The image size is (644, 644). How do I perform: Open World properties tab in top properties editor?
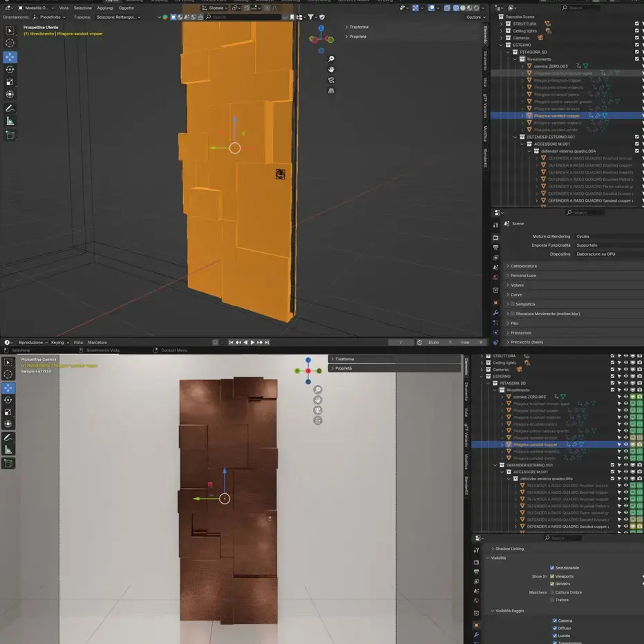pyautogui.click(x=495, y=277)
